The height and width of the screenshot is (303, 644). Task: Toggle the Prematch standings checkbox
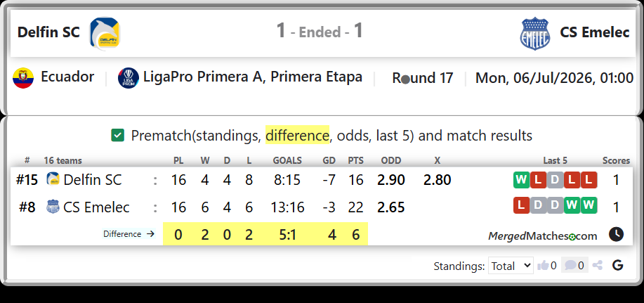pyautogui.click(x=117, y=135)
